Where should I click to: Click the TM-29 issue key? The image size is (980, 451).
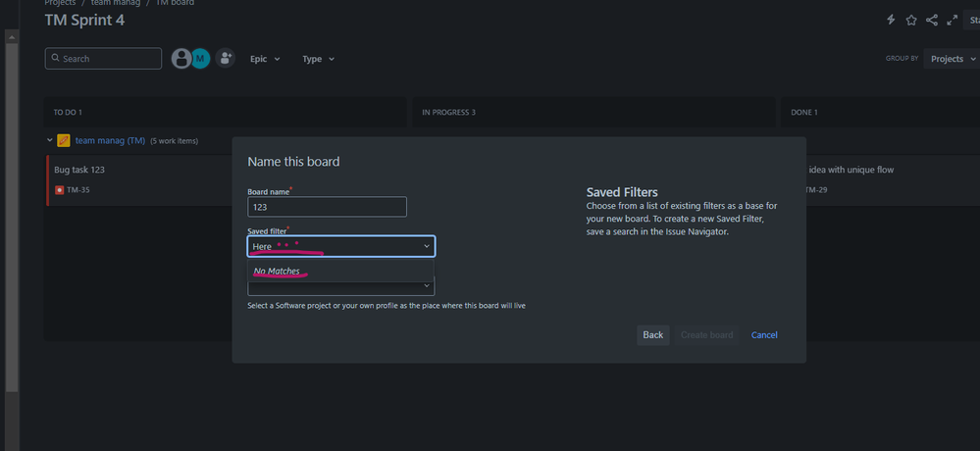815,190
